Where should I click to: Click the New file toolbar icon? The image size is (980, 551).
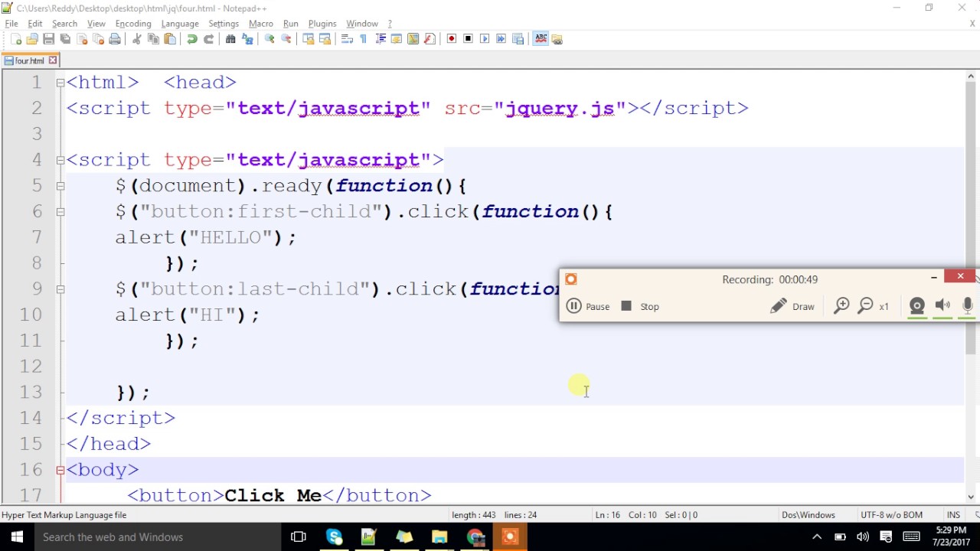(x=16, y=39)
